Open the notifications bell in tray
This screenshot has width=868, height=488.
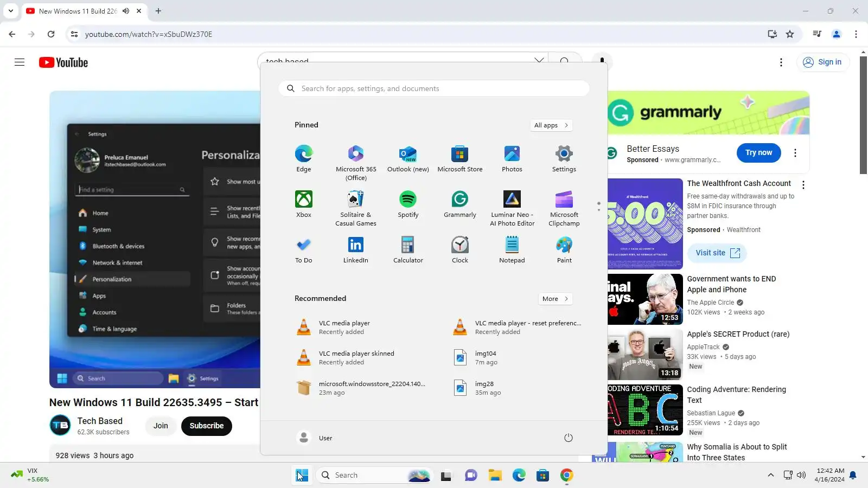tap(853, 476)
